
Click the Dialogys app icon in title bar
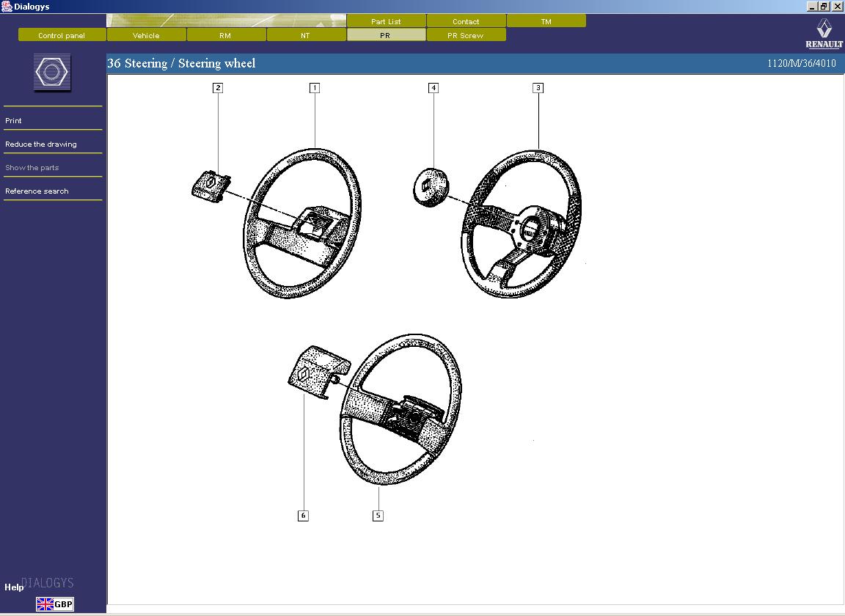coord(7,7)
